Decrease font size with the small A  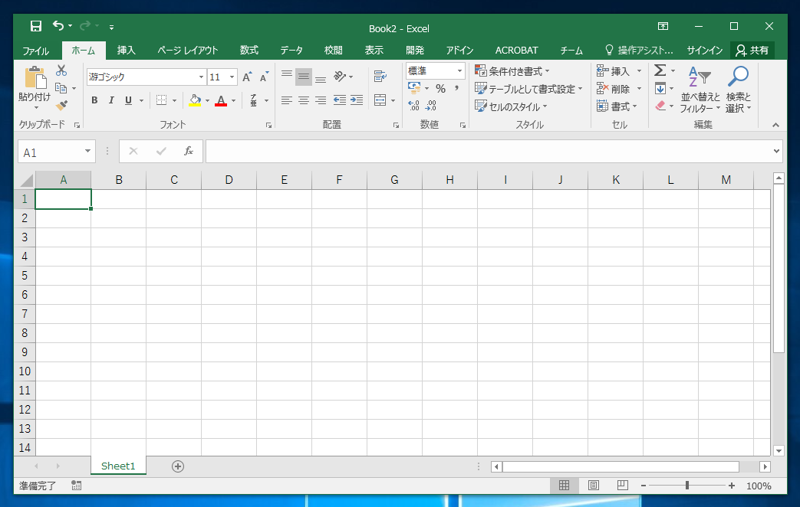(x=264, y=77)
